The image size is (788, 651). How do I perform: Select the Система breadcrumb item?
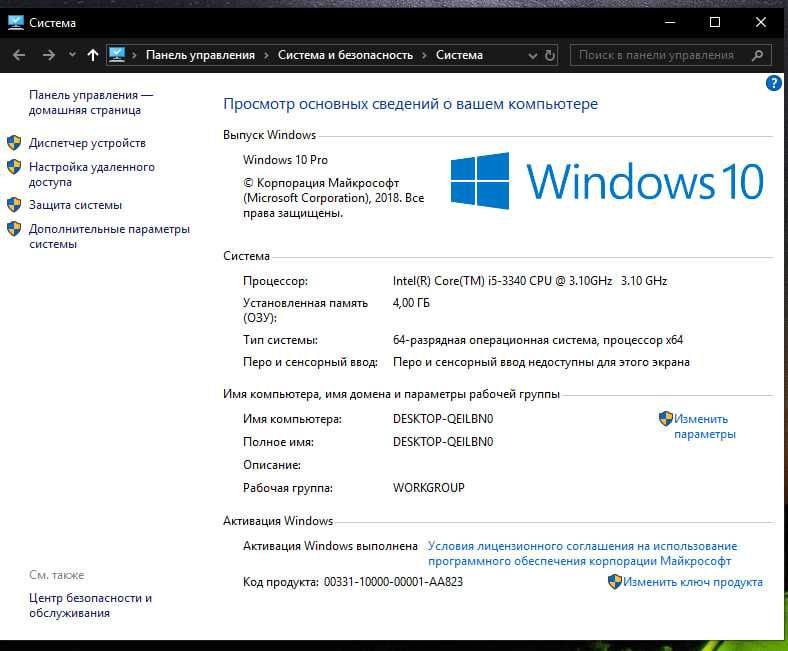tap(459, 55)
